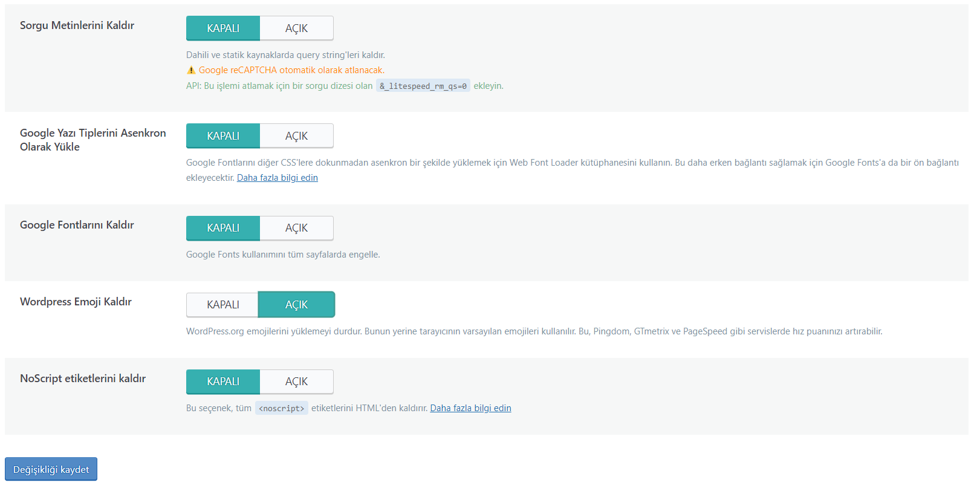Choose AÇIK for Google Fontlarını Kaldır
The image size is (980, 494).
(297, 228)
